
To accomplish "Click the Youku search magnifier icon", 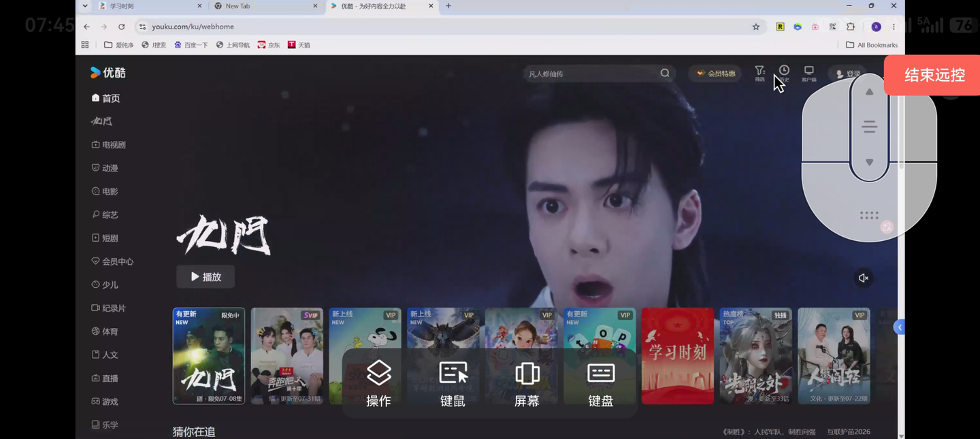I will (664, 74).
